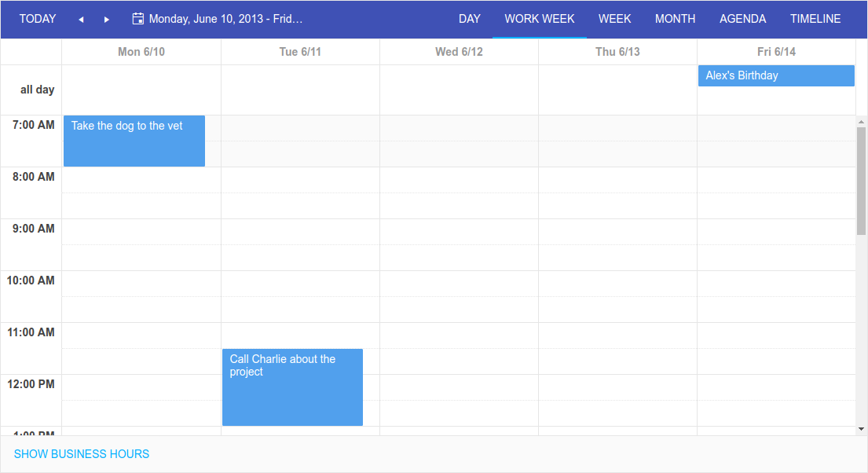Screen dimensions: 868x473
Task: Click the 'all day' row label
Action: pyautogui.click(x=37, y=90)
